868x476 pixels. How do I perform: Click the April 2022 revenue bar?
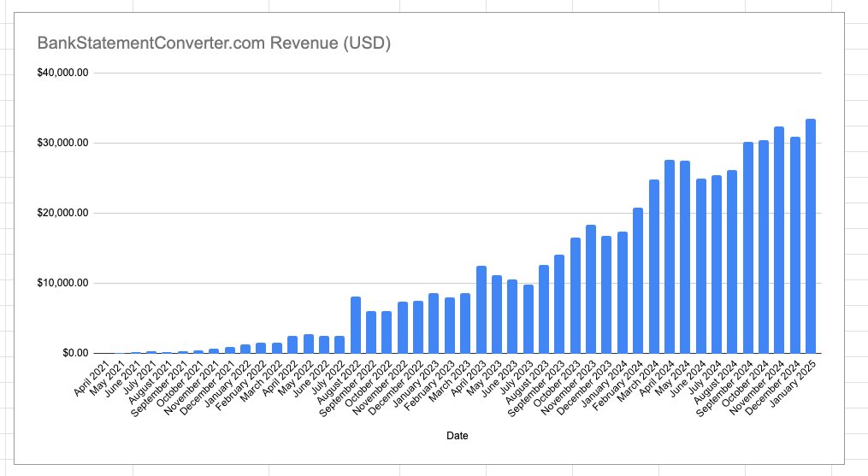(x=292, y=345)
